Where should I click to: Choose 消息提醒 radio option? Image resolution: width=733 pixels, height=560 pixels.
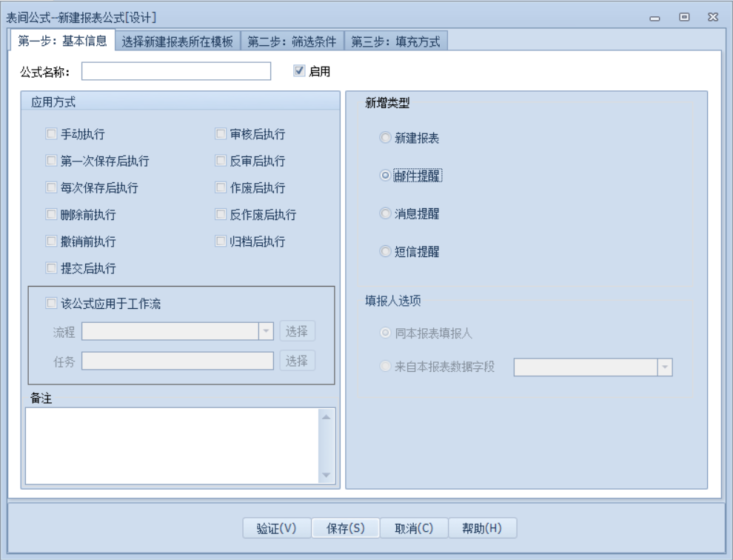point(384,213)
